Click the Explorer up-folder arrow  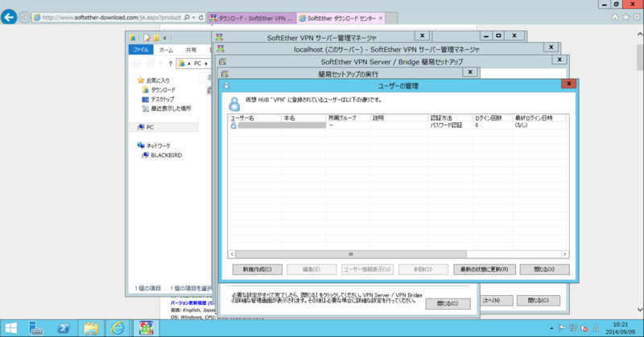pyautogui.click(x=171, y=64)
